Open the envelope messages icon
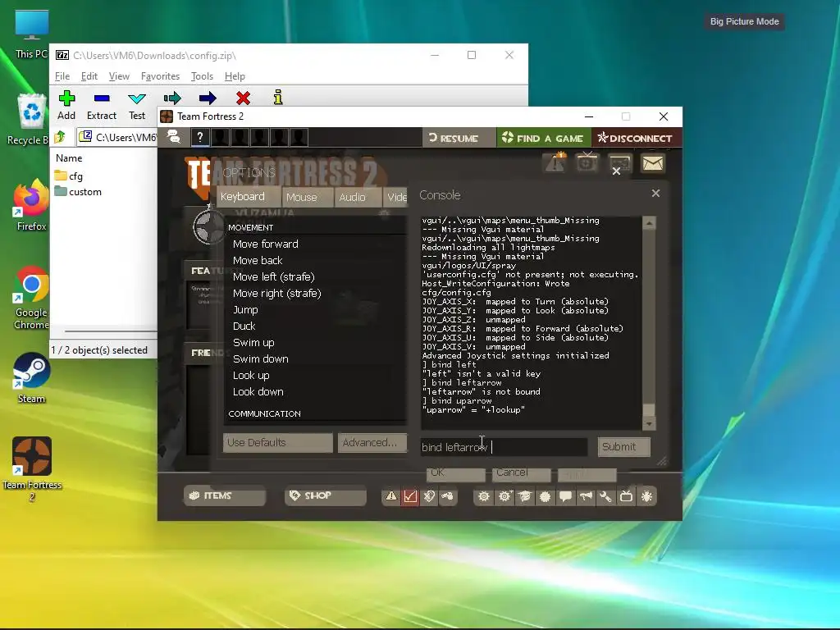Image resolution: width=840 pixels, height=630 pixels. [652, 163]
